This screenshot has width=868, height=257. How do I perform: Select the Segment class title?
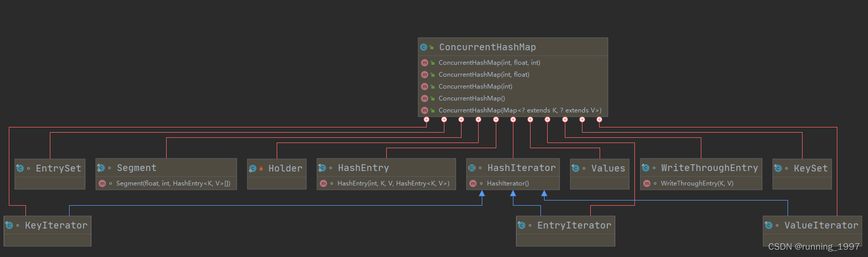pyautogui.click(x=137, y=168)
